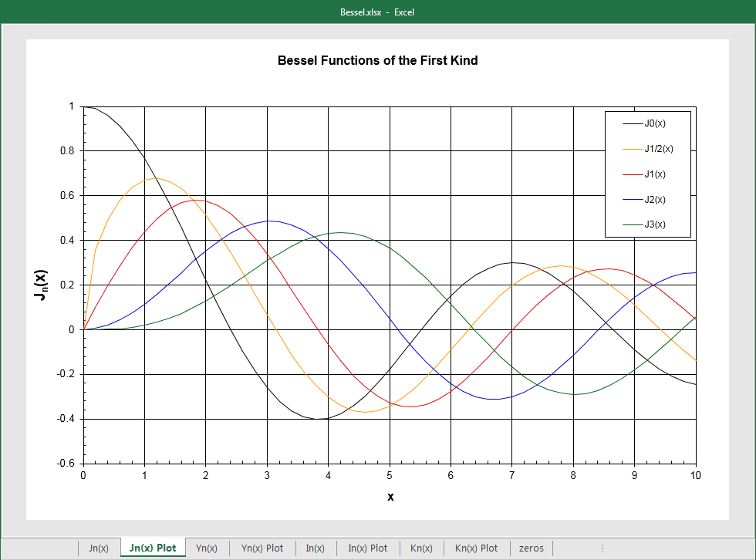
Task: View the In(x) Plot chart sheet
Action: pyautogui.click(x=369, y=548)
